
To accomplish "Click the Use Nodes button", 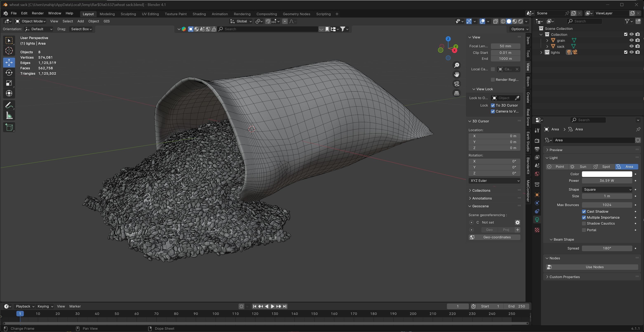I will [x=594, y=267].
